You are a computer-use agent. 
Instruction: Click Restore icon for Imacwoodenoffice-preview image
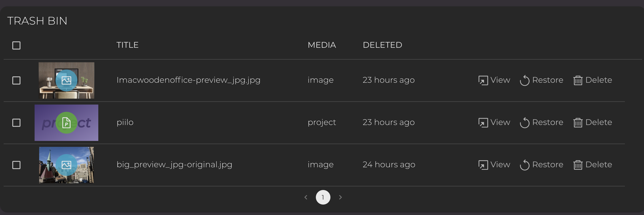(525, 80)
